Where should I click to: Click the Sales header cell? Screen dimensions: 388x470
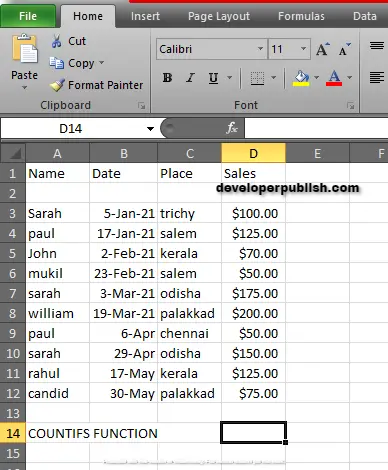[253, 173]
